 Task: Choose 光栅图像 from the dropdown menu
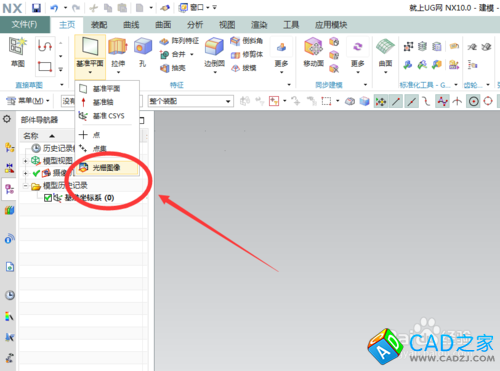coord(107,168)
